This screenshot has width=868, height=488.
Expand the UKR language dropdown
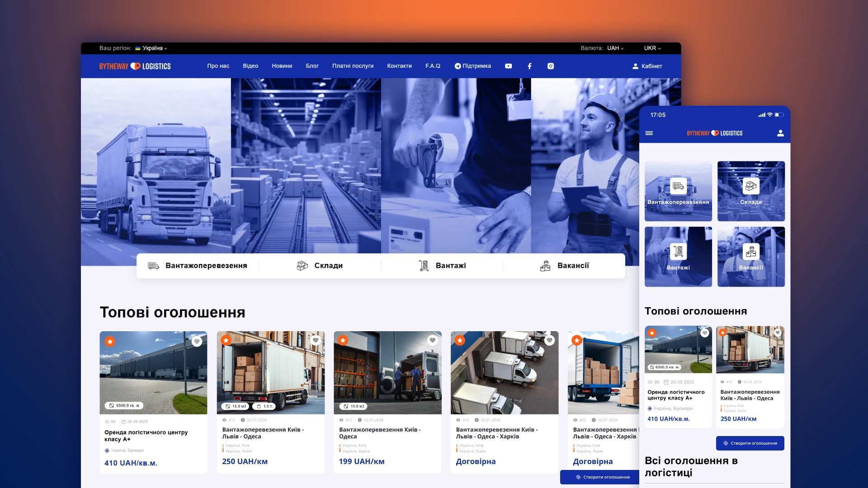click(652, 48)
